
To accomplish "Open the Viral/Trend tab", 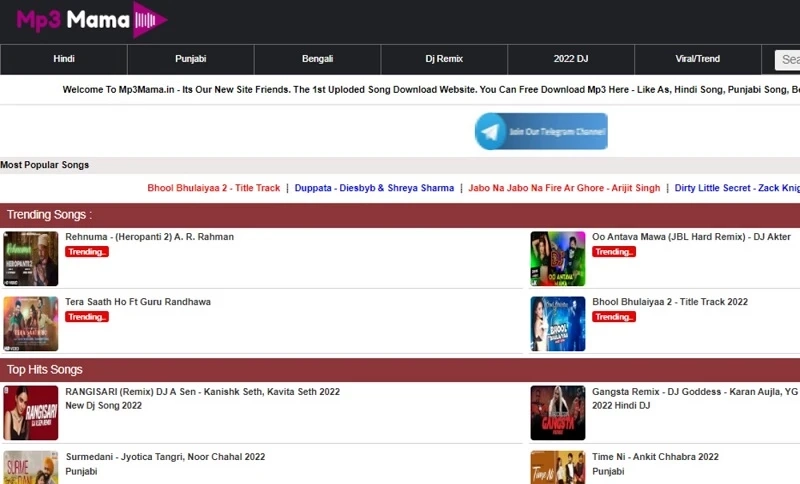I will point(697,59).
